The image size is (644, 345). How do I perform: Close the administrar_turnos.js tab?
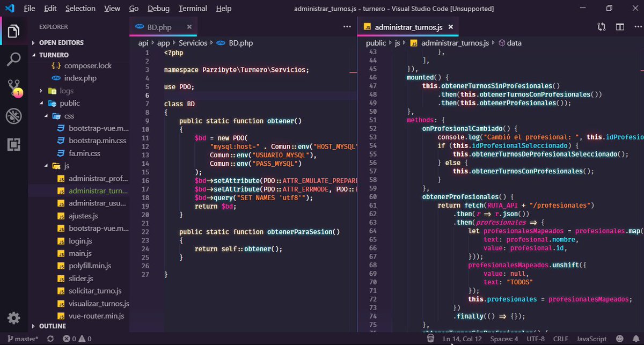click(x=451, y=27)
